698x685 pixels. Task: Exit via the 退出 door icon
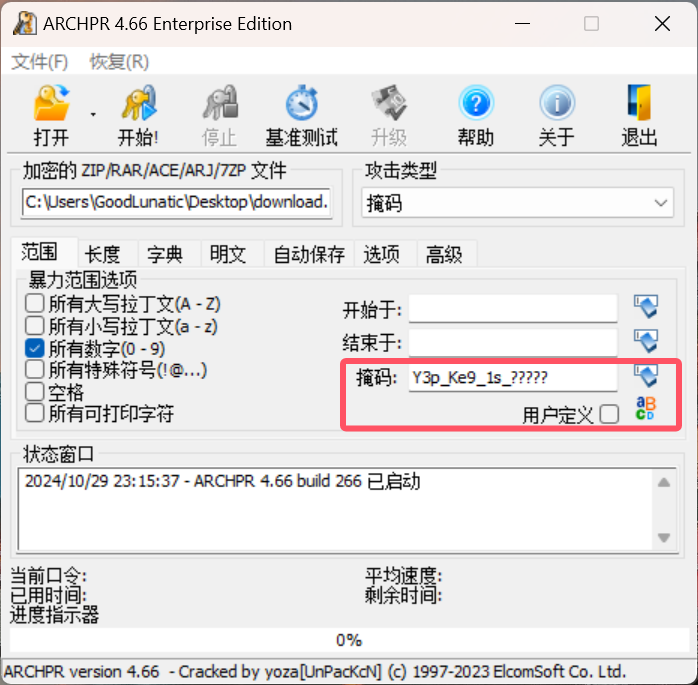[x=639, y=103]
